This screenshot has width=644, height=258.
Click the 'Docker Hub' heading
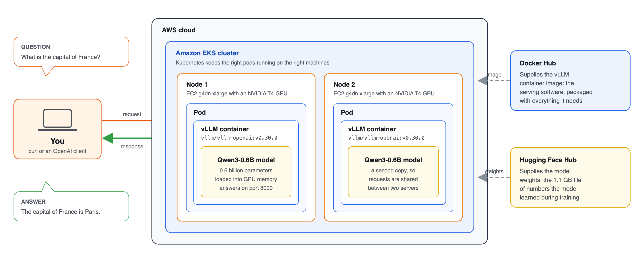(538, 63)
